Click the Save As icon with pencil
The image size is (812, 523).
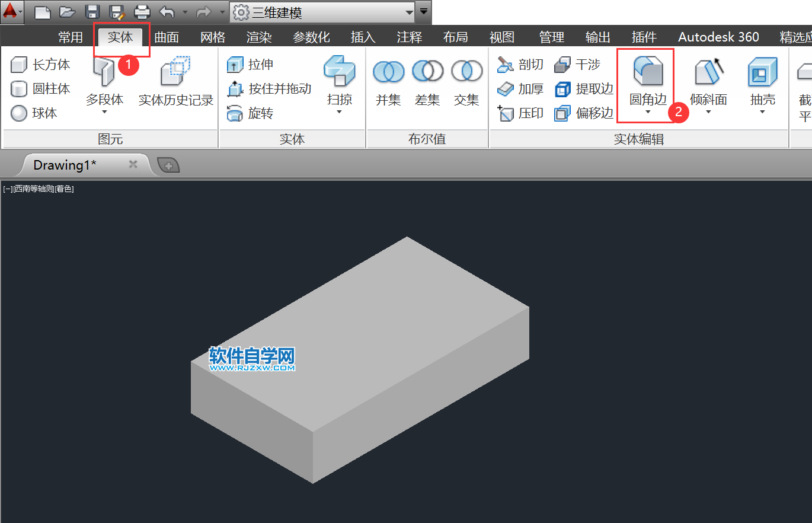click(117, 11)
